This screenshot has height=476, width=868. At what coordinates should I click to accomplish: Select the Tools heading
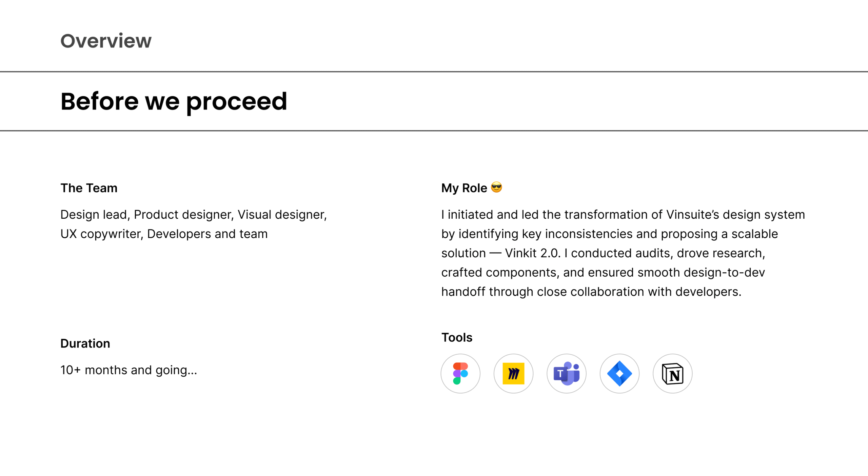click(x=457, y=338)
